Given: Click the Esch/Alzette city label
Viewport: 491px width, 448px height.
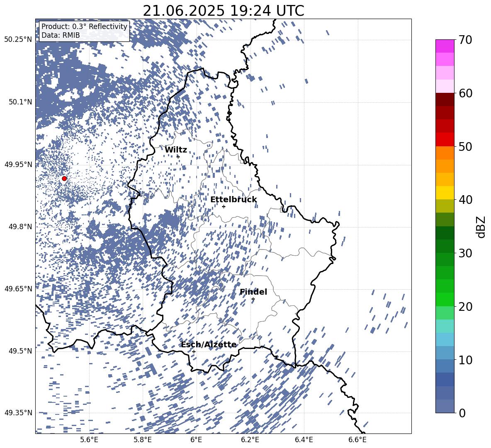Looking at the screenshot, I should click(209, 345).
